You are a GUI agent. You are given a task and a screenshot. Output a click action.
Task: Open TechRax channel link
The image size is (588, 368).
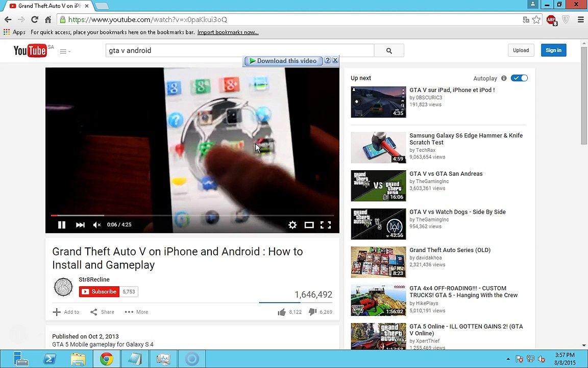(425, 150)
